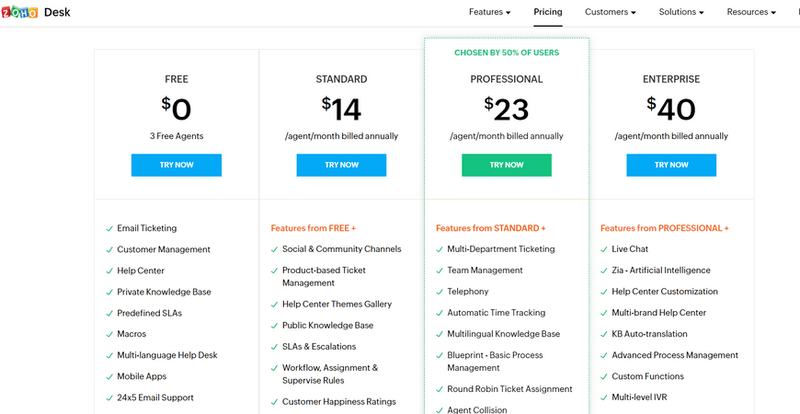Click Try Now under the Free plan

[x=177, y=165]
